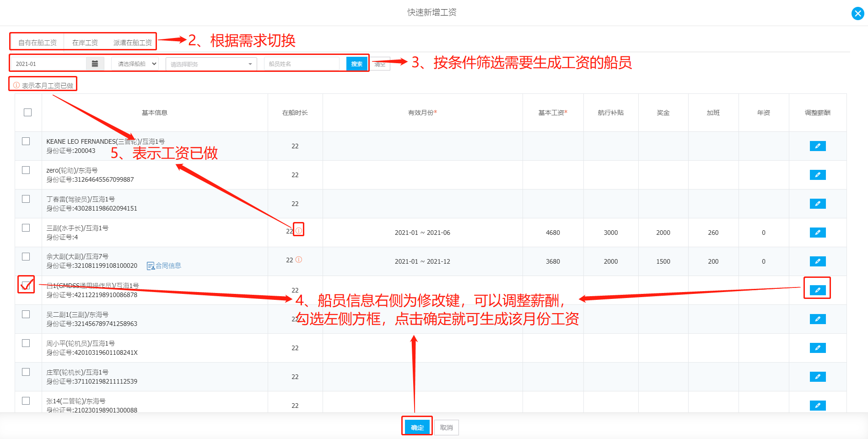Confirm with the 确定 button
This screenshot has height=439, width=868.
[x=417, y=428]
